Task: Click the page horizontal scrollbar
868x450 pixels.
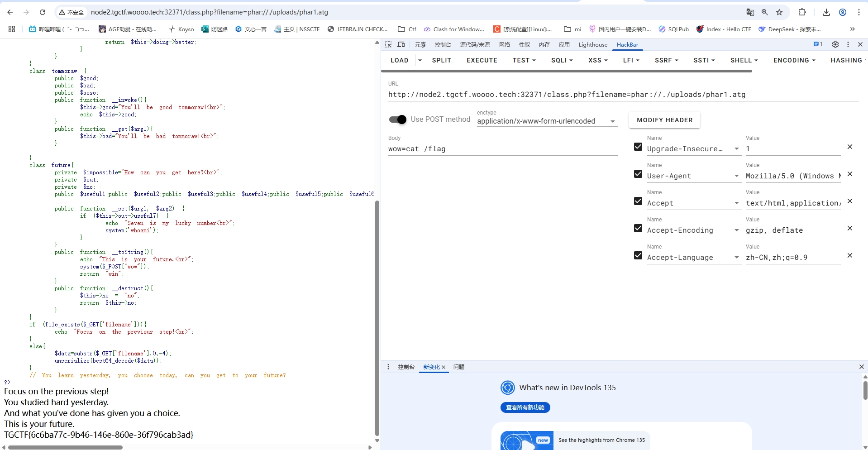Action: click(x=65, y=447)
